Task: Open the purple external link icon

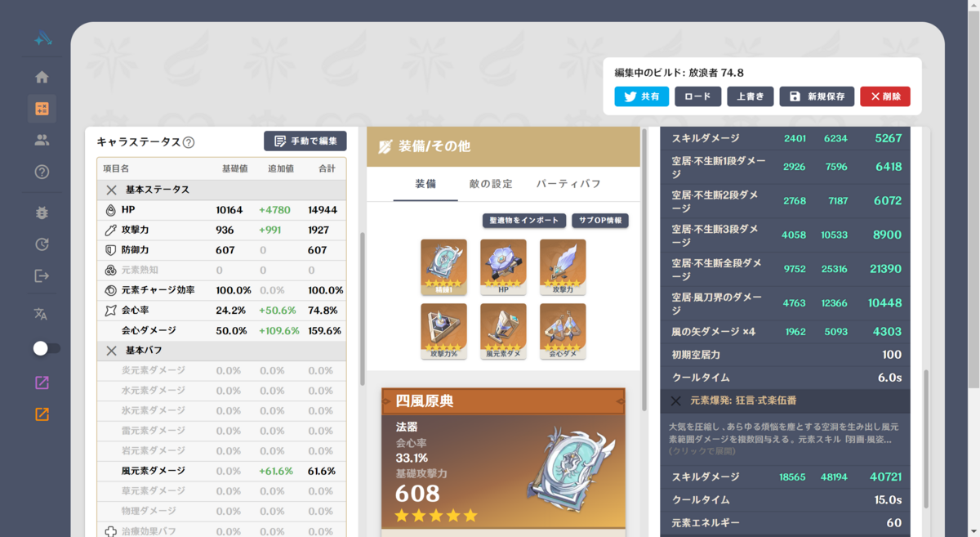Action: [42, 383]
